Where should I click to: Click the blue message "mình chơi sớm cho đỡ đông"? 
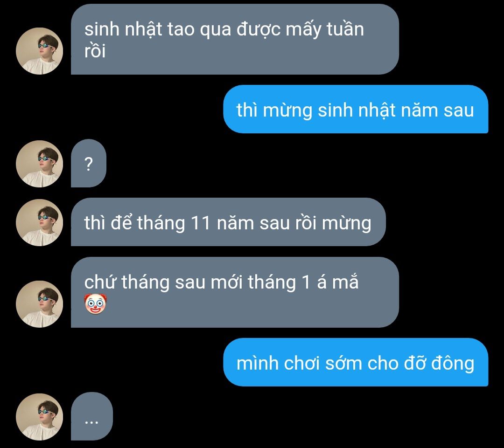(x=356, y=362)
